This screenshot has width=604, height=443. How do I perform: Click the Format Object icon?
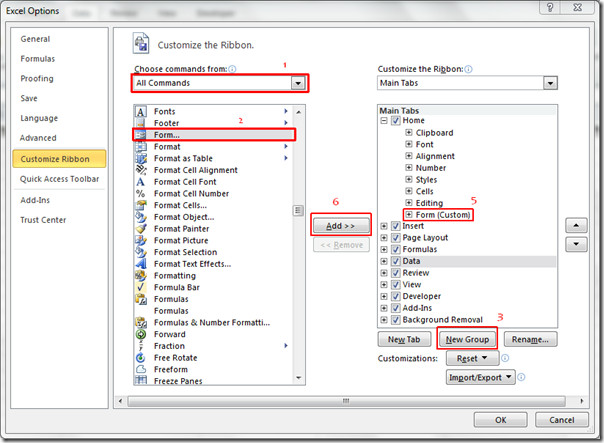[141, 217]
